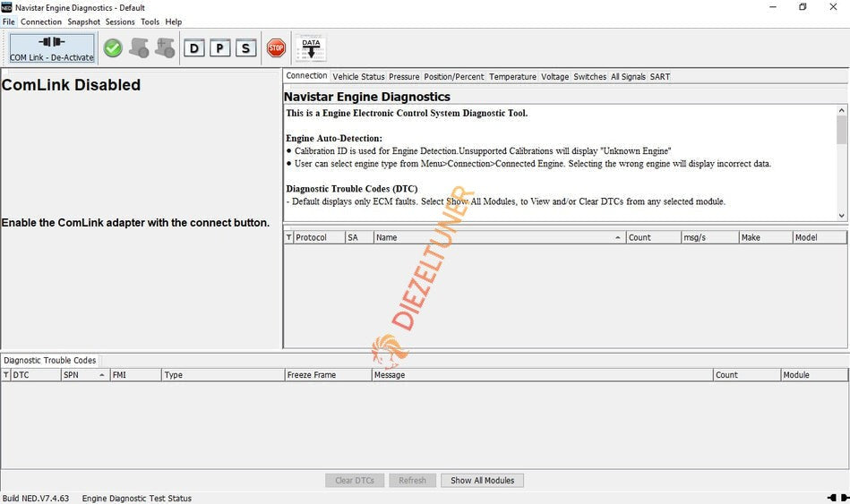Click the NED application icon in the title bar

coord(6,7)
